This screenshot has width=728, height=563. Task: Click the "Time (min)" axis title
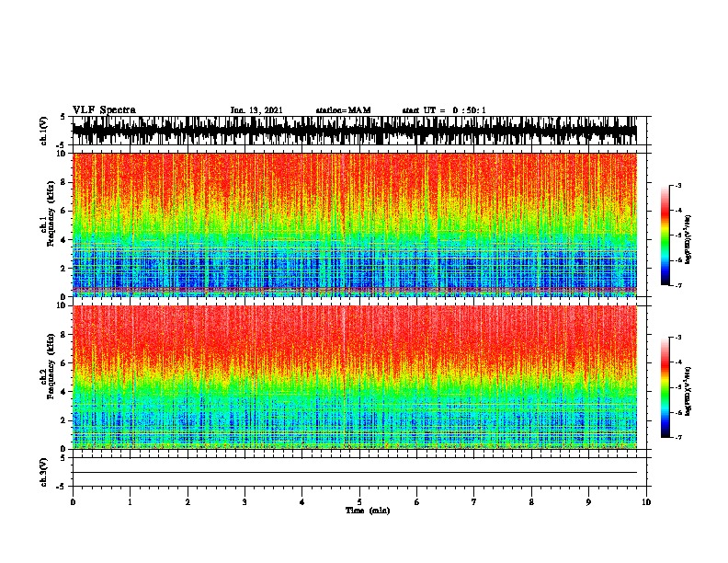pos(368,511)
